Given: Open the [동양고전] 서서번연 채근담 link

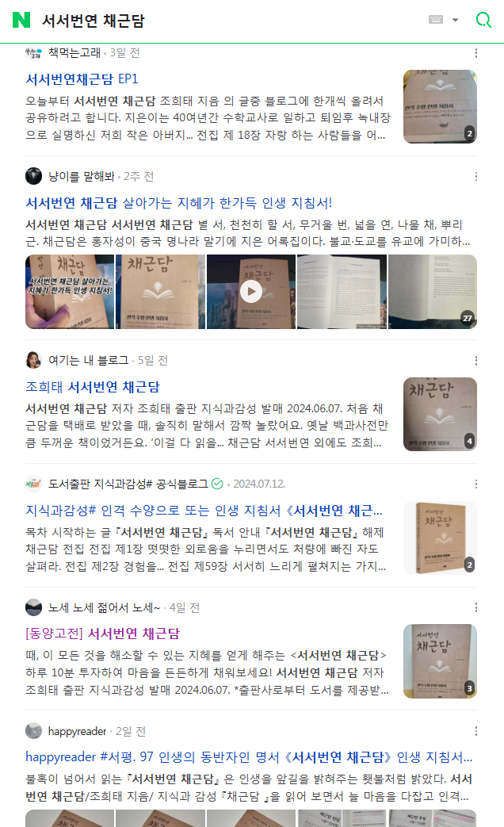Looking at the screenshot, I should 103,634.
